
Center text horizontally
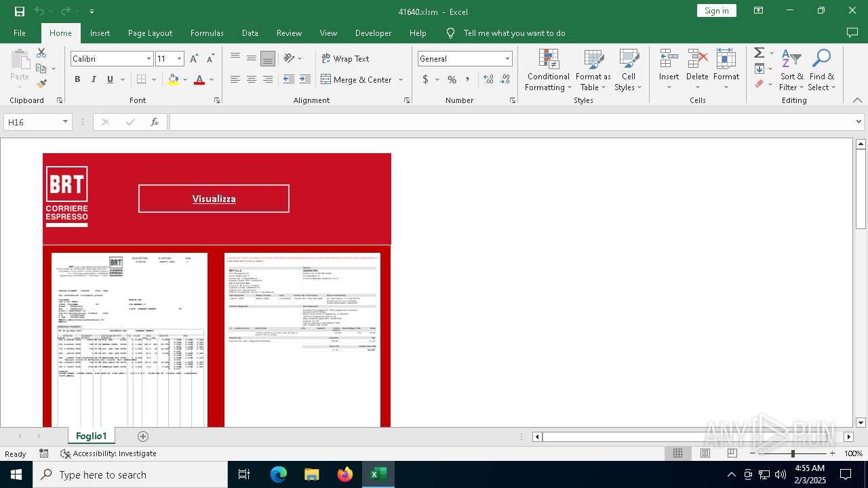coord(252,79)
